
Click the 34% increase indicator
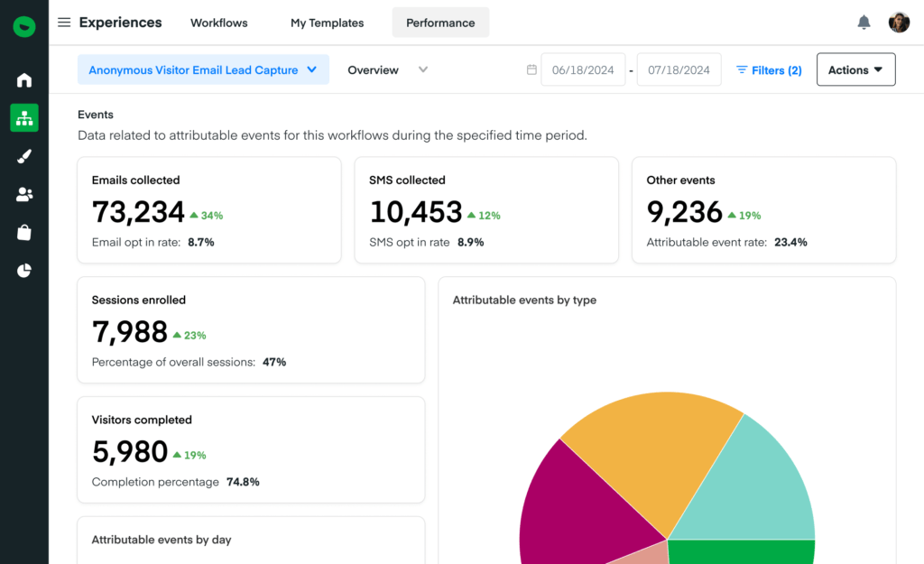pos(207,216)
